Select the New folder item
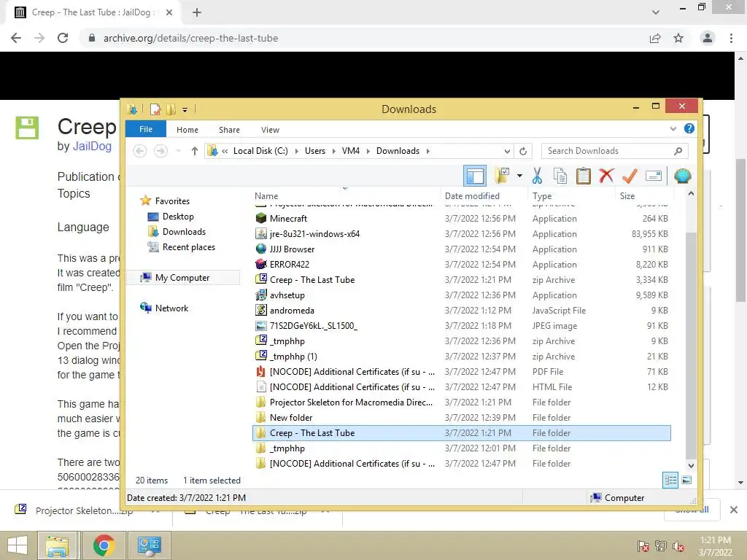Screen dimensions: 747x560 click(461, 418)
